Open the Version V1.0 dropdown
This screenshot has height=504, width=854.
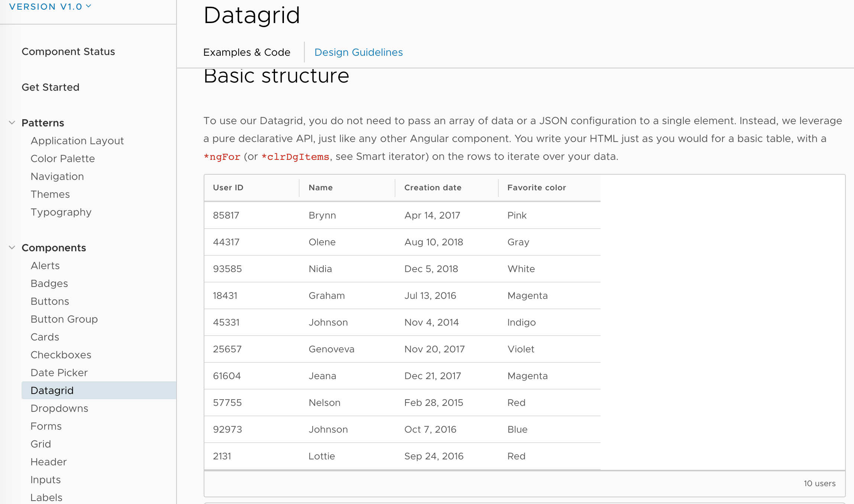tap(50, 7)
